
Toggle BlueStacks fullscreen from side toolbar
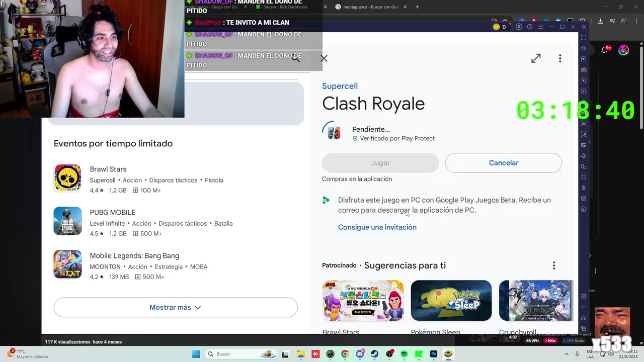584,38
